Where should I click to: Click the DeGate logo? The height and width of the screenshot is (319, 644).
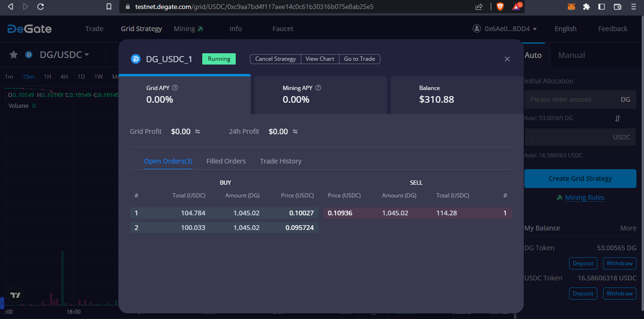coord(29,29)
